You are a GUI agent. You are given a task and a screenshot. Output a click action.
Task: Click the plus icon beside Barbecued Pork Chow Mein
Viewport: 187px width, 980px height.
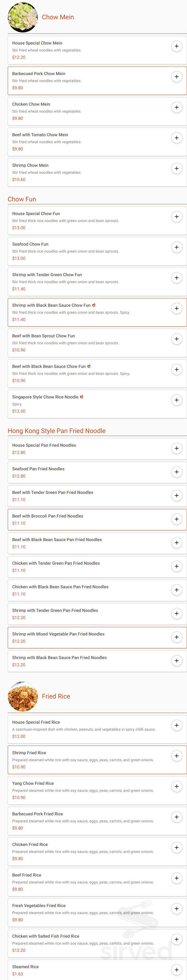pyautogui.click(x=177, y=76)
